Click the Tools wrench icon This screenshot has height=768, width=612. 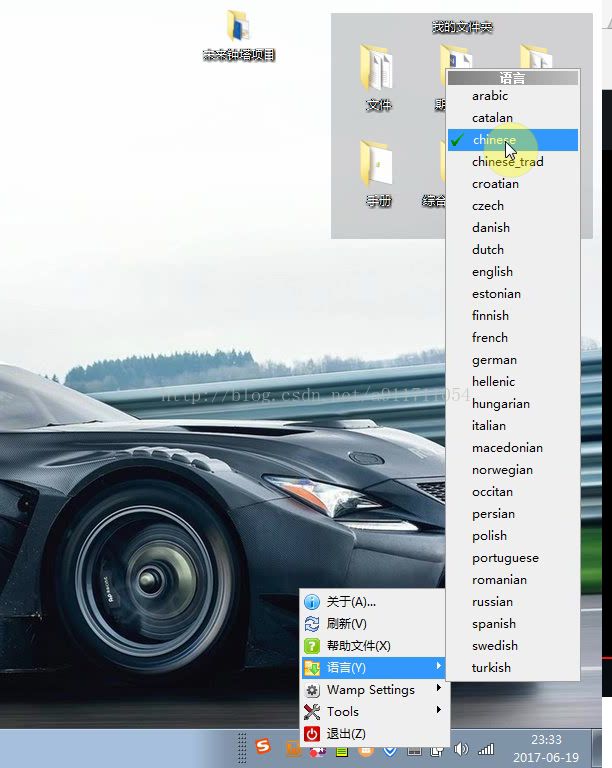click(312, 712)
